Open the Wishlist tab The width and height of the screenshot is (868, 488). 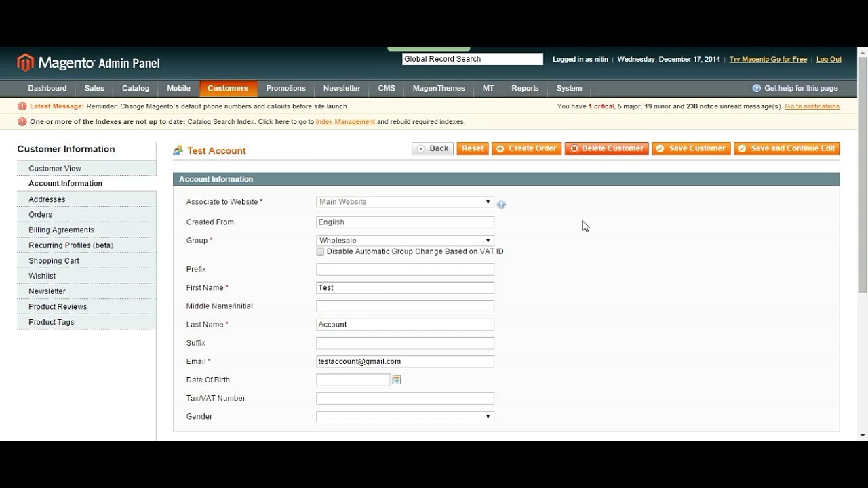point(87,277)
